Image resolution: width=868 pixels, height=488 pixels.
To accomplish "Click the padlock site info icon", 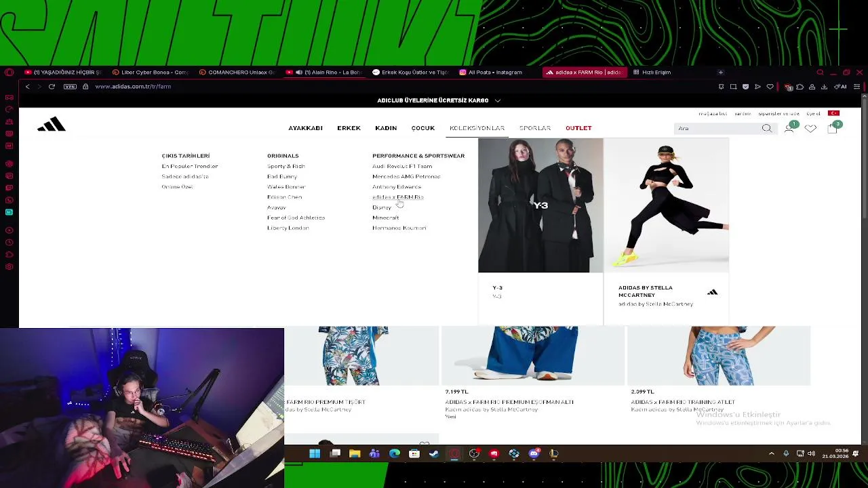I will click(x=85, y=87).
